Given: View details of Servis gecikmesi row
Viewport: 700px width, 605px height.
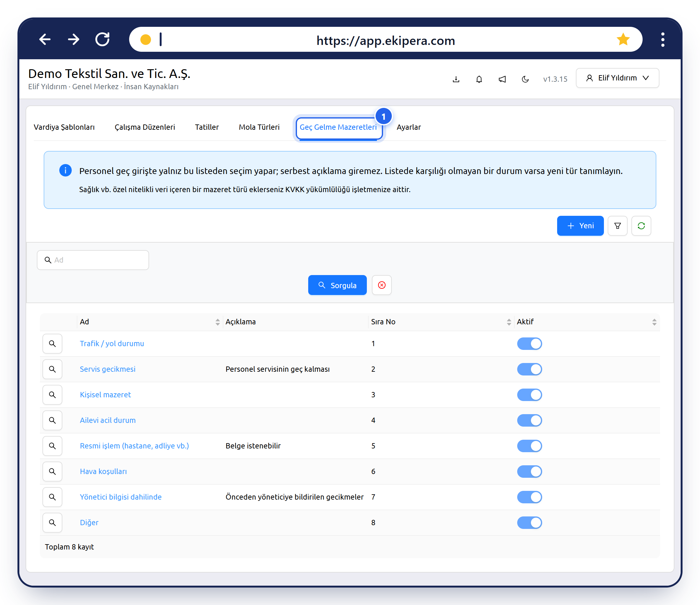Looking at the screenshot, I should [x=52, y=369].
